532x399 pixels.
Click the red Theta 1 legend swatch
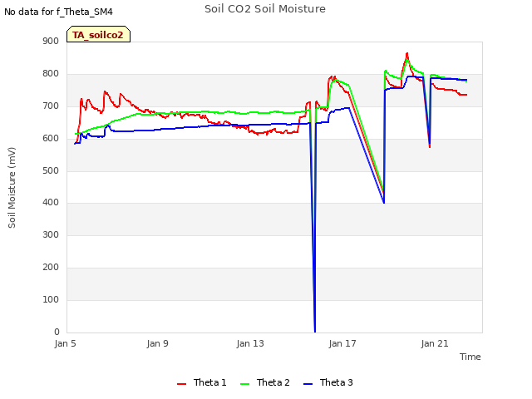[x=181, y=384]
